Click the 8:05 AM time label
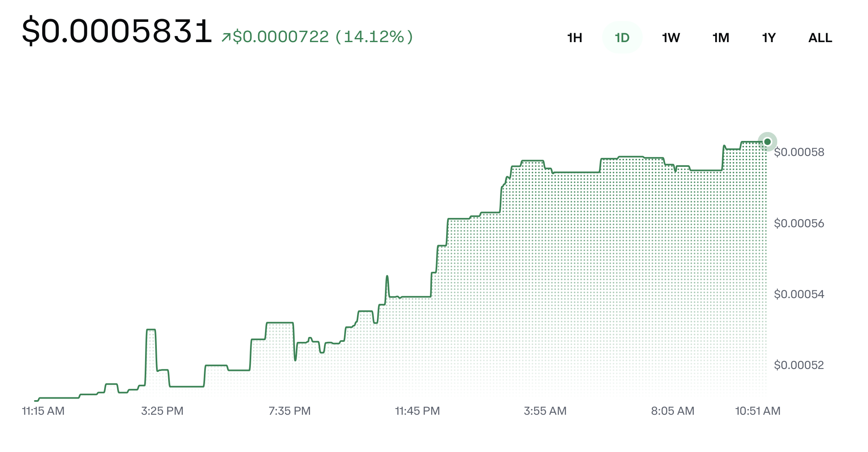868x452 pixels. click(x=673, y=411)
